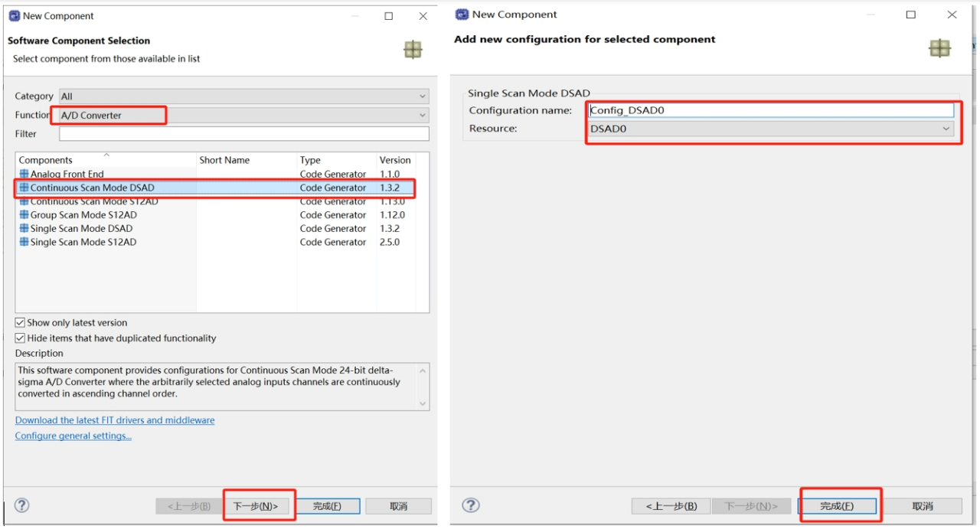Open the Function A/D Converter dropdown
Image resolution: width=980 pixels, height=529 pixels.
coord(243,116)
